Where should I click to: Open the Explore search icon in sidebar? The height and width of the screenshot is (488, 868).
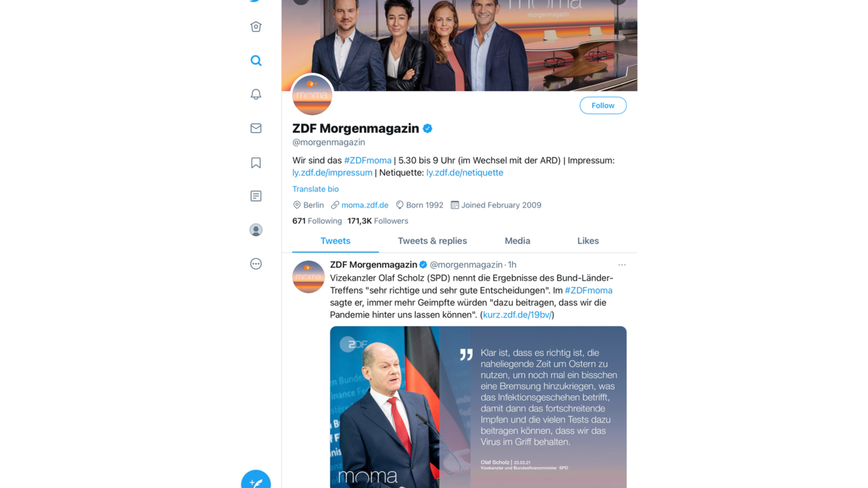pyautogui.click(x=256, y=61)
